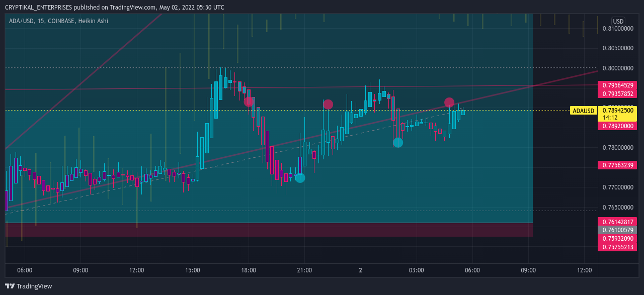Click the 14:12 countdown timer label
Image resolution: width=644 pixels, height=295 pixels.
pyautogui.click(x=610, y=118)
